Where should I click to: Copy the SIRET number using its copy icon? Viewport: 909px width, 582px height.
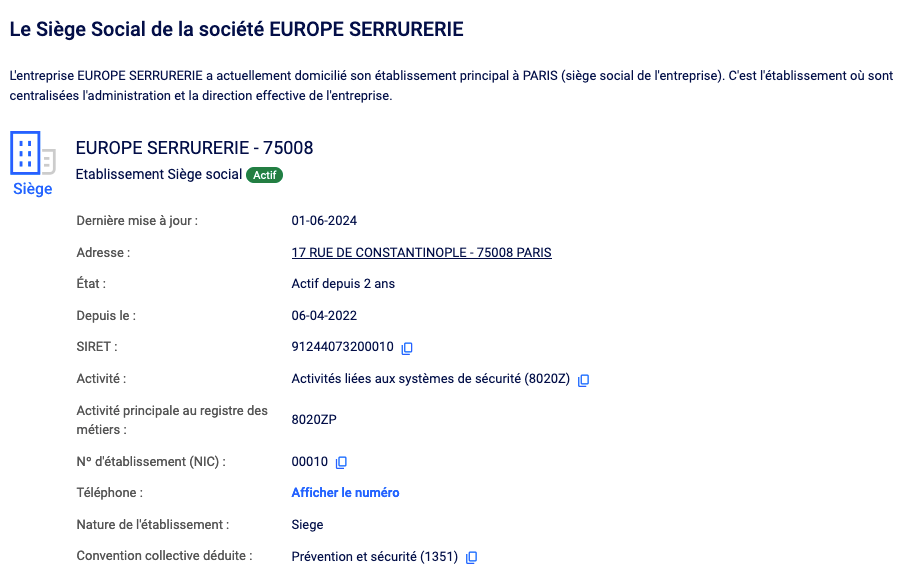(x=407, y=349)
